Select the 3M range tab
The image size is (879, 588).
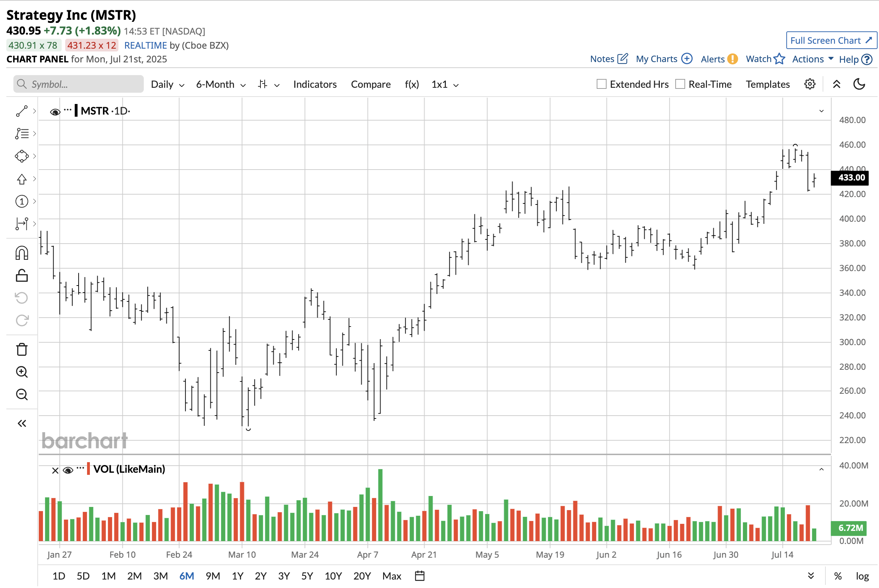(160, 576)
